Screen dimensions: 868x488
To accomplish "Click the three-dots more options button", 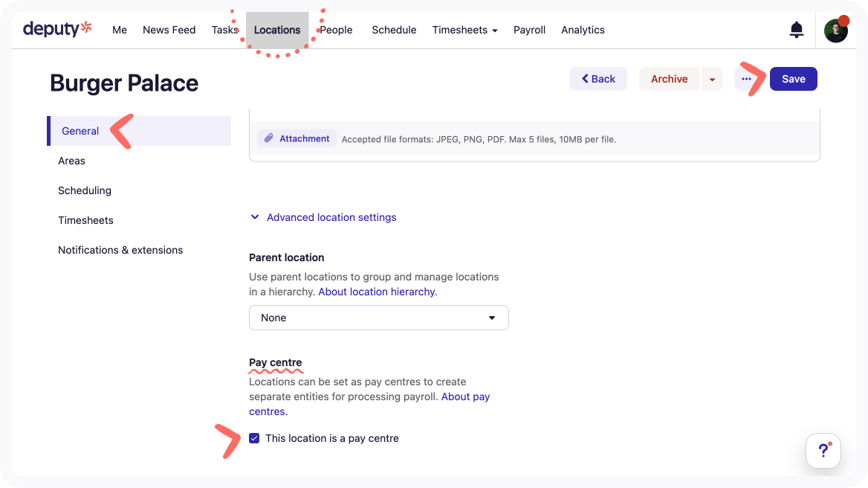I will [x=746, y=79].
